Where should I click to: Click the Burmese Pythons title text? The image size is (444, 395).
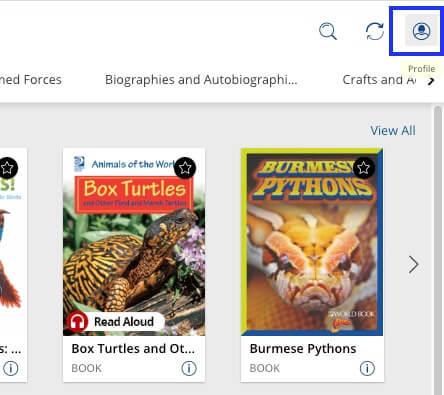click(303, 349)
